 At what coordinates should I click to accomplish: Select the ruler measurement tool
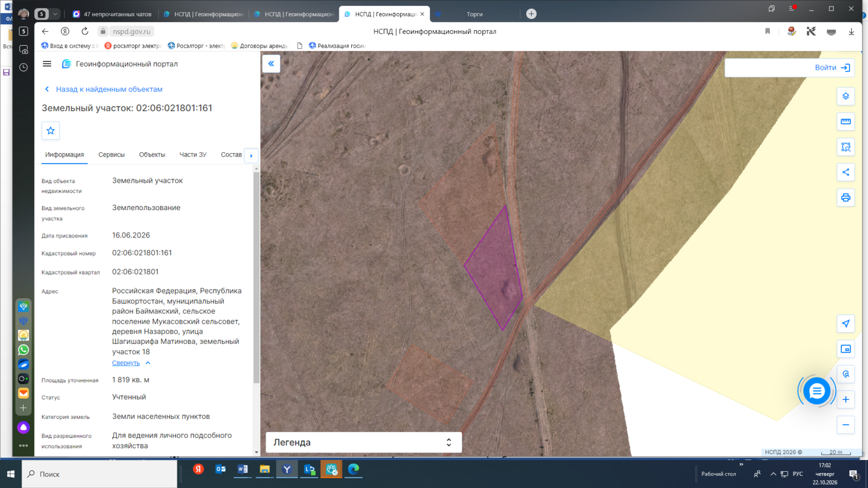[x=845, y=121]
